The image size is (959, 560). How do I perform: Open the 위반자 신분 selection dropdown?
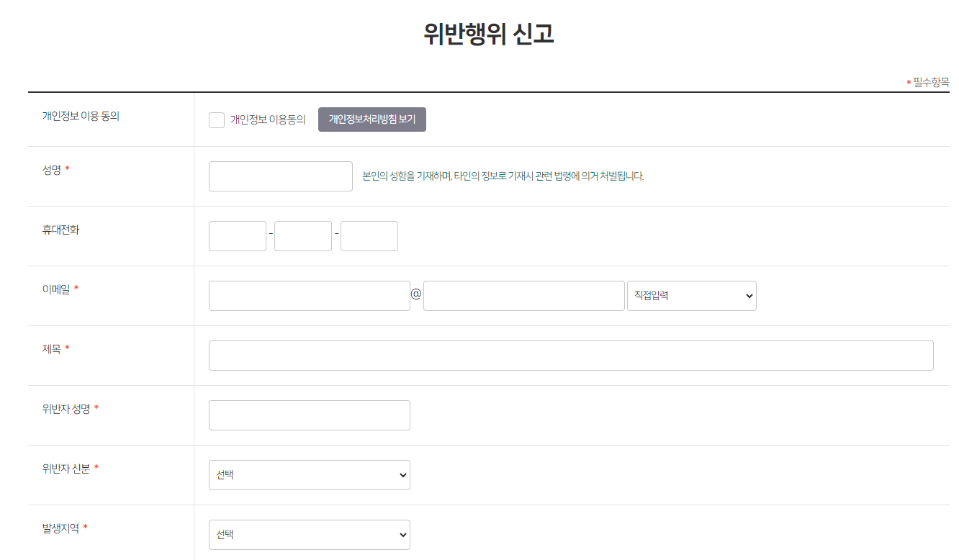(x=309, y=475)
